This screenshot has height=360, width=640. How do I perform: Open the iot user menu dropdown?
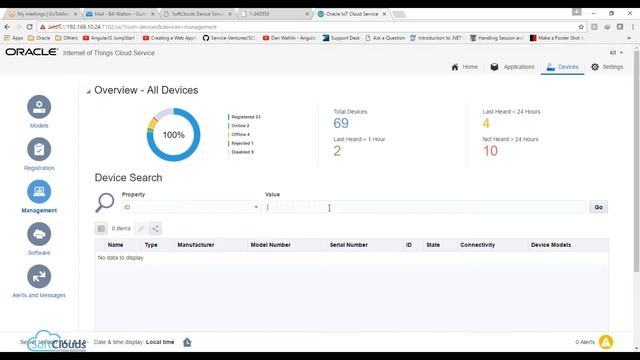(x=616, y=53)
